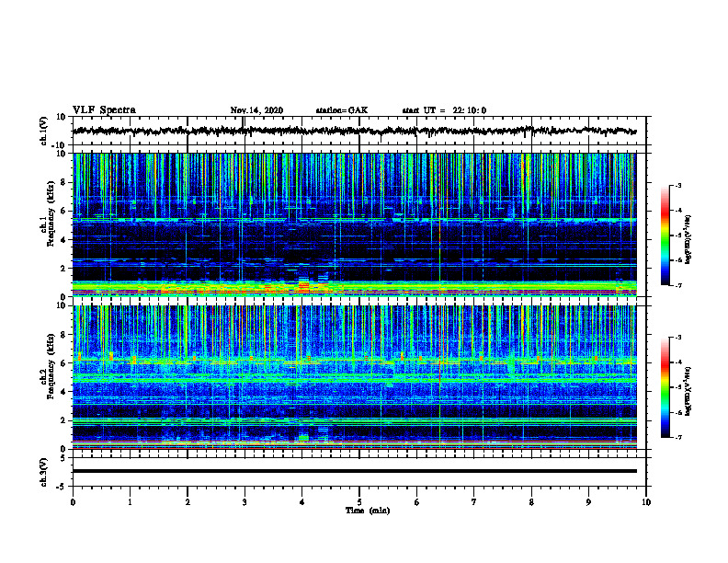Screen dimensions: 728x563
Task: Click the "7" tick on the time axis
Action: point(474,502)
